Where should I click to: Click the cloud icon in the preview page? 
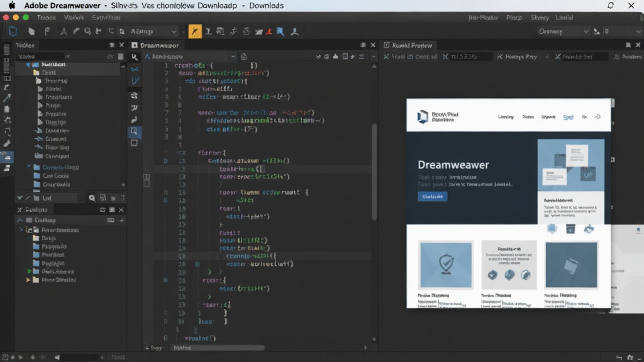coord(552,229)
